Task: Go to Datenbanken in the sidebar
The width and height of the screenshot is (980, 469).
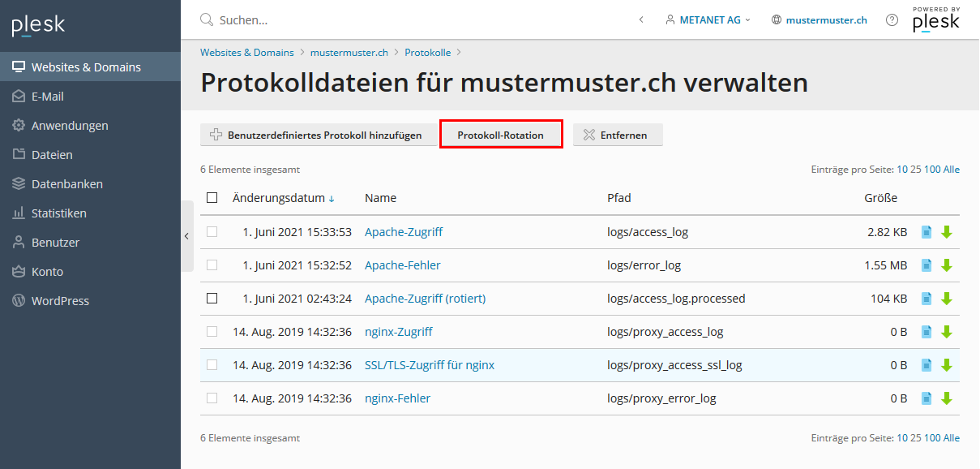Action: 66,184
